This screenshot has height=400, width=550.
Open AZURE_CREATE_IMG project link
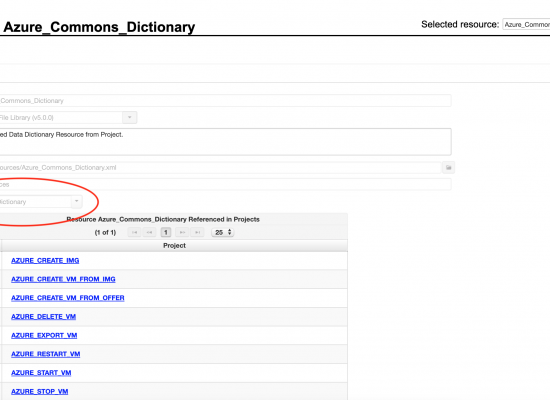pyautogui.click(x=45, y=260)
